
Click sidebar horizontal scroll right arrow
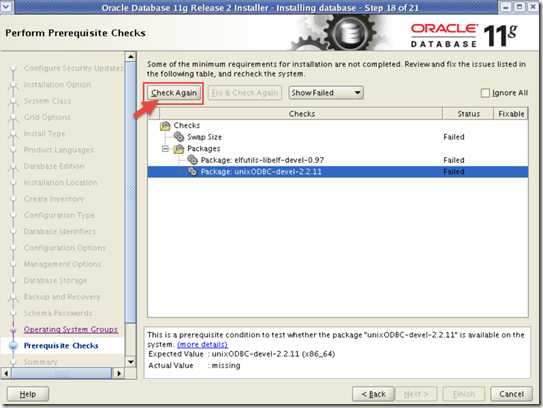(119, 373)
